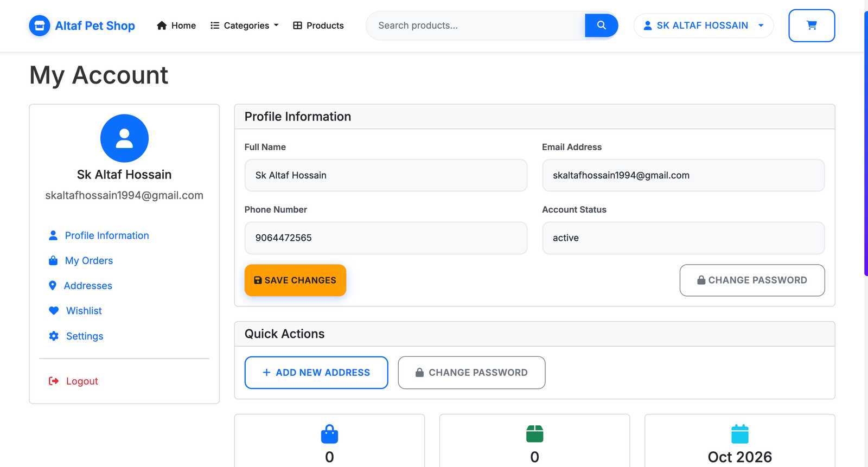Open Wishlist from the sidebar
The height and width of the screenshot is (467, 868).
pyautogui.click(x=84, y=311)
